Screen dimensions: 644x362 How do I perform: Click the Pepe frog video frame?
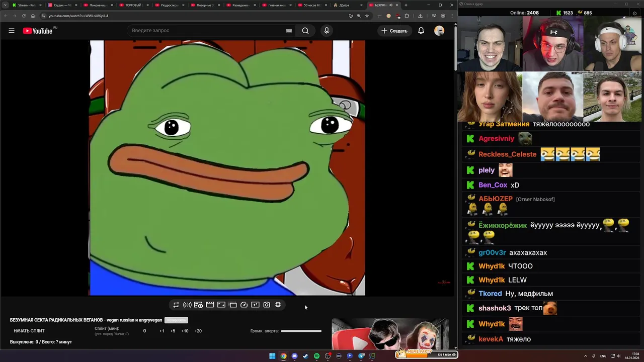[x=227, y=168]
